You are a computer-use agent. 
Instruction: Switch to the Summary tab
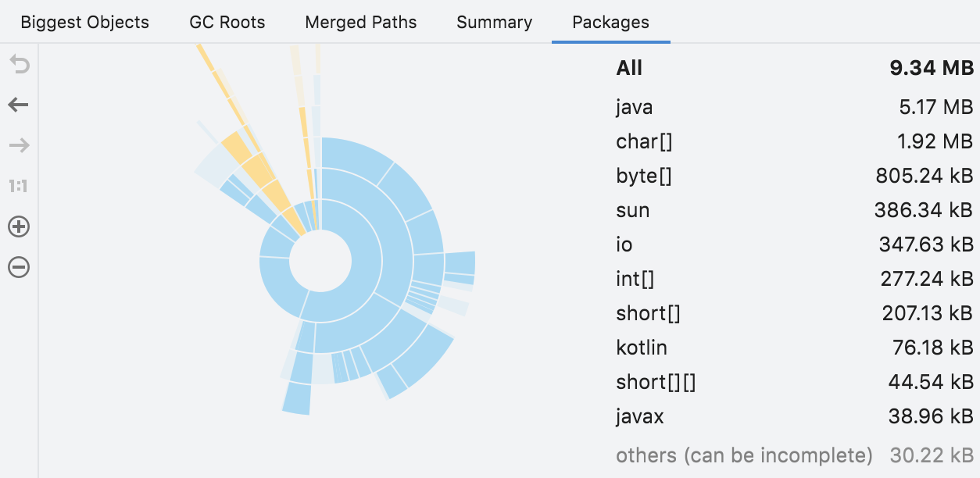[494, 22]
